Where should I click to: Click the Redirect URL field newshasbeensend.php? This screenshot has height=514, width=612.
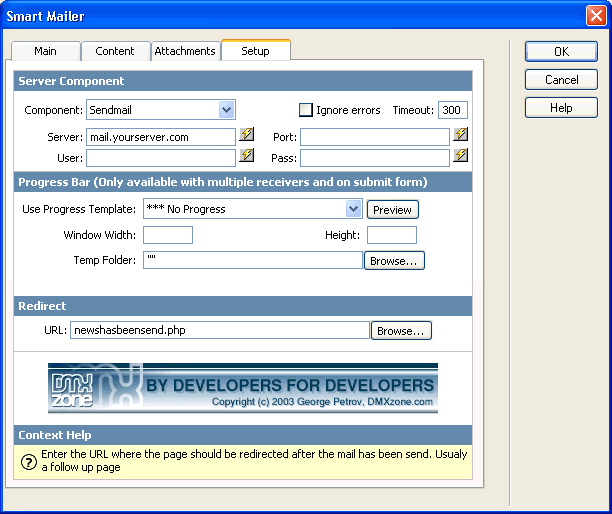click(x=220, y=330)
